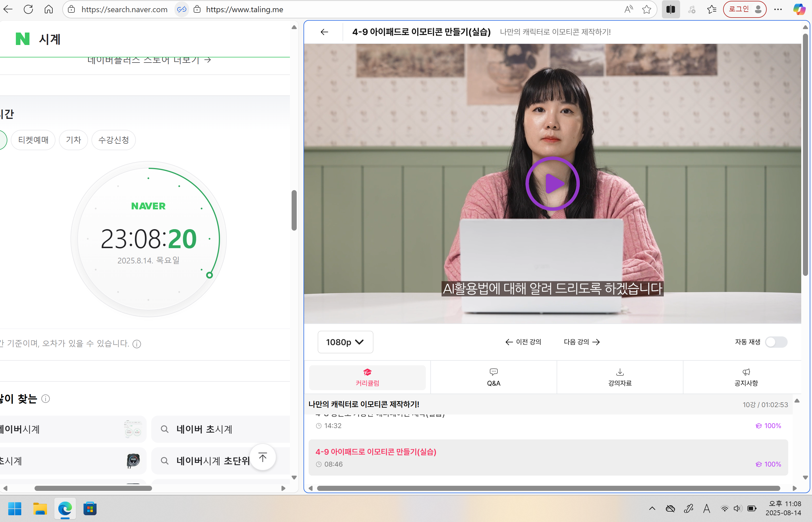Image resolution: width=812 pixels, height=522 pixels.
Task: Show hidden system tray icons chevron
Action: click(x=652, y=508)
